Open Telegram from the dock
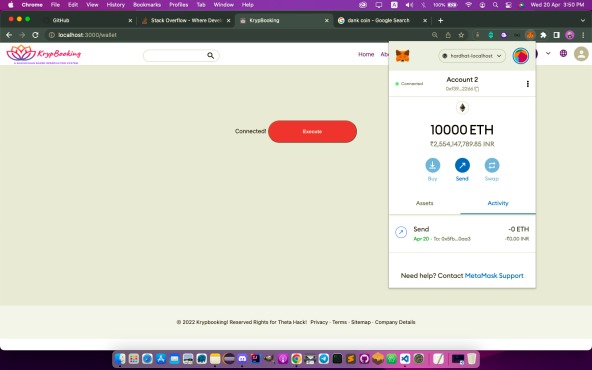592x370 pixels. 324,358
